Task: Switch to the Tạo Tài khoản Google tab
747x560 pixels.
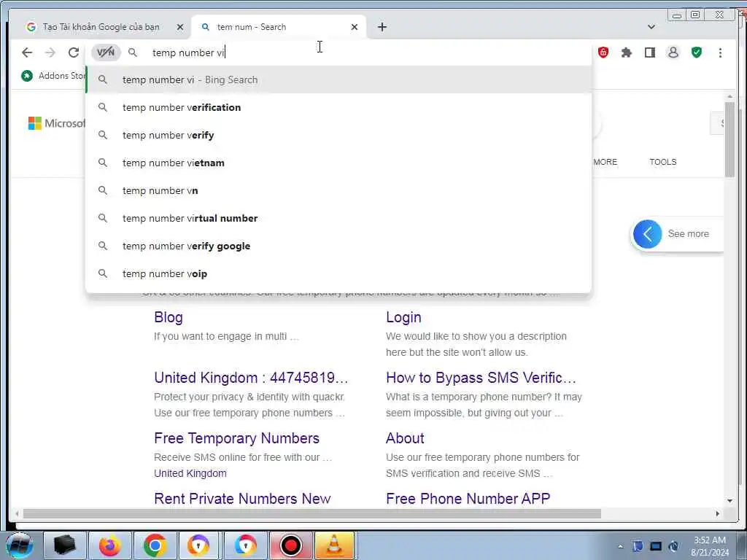Action: [x=101, y=27]
